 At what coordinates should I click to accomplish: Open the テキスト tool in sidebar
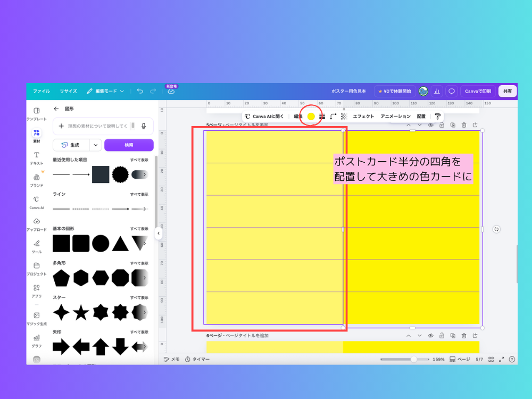tap(37, 158)
